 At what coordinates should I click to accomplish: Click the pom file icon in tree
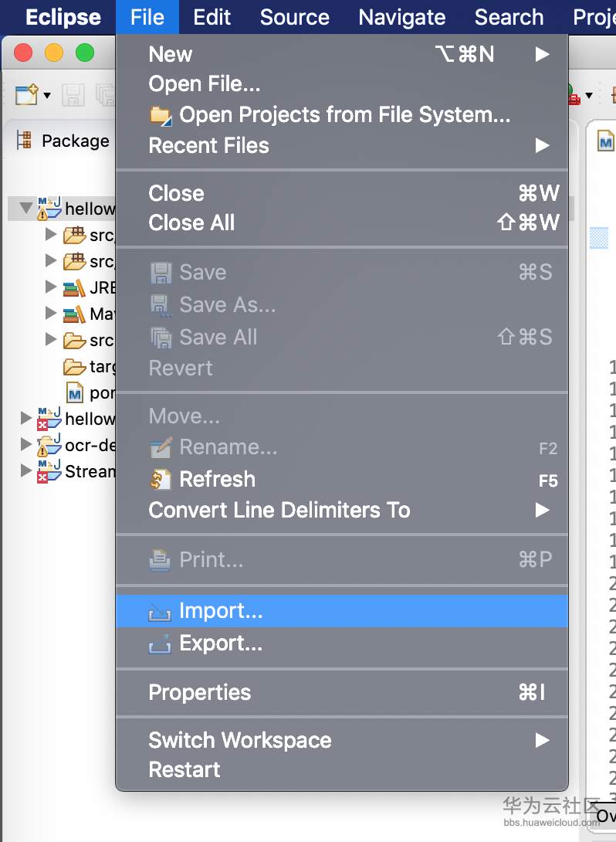pyautogui.click(x=75, y=392)
